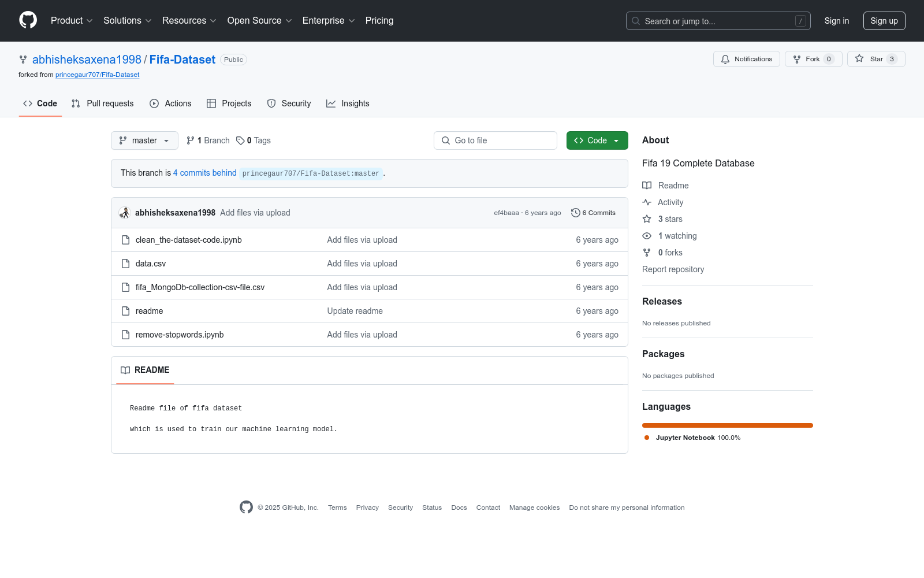Switch to the Actions tab
This screenshot has width=924, height=578.
(x=170, y=103)
